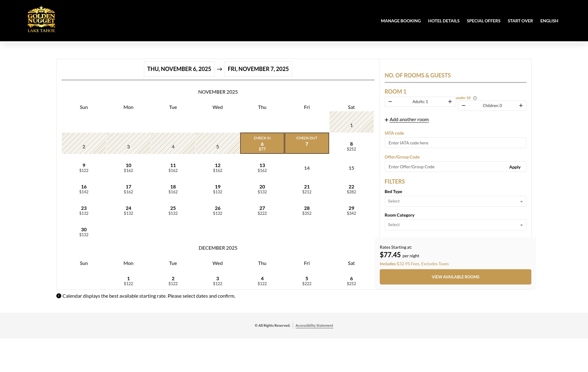The width and height of the screenshot is (588, 372).
Task: Select November 12 on the calendar
Action: tap(218, 168)
